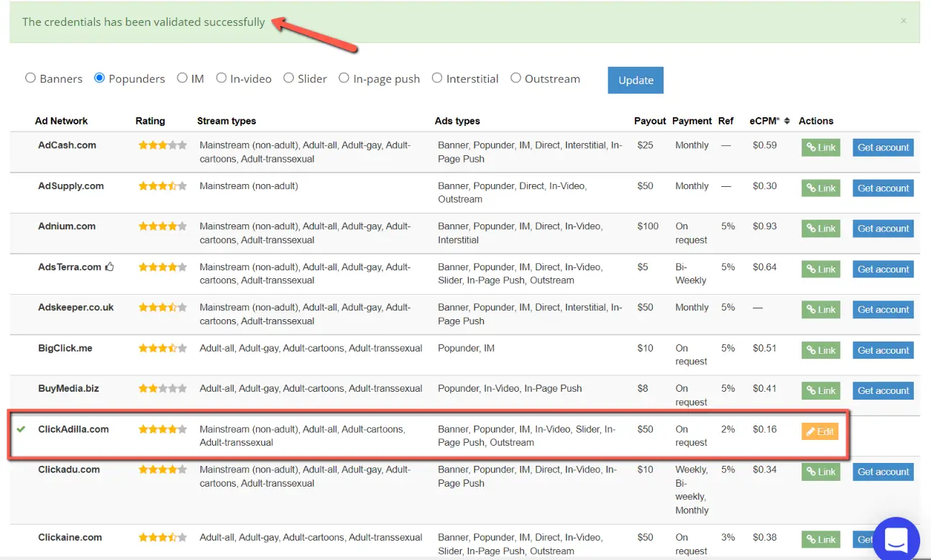Click Link button for BigClick.me
The width and height of the screenshot is (931, 560).
(821, 351)
